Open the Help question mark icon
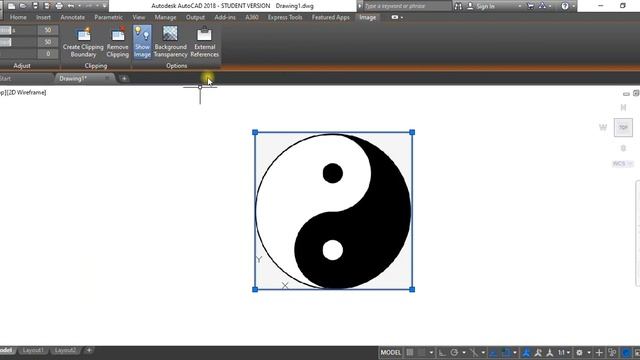Image resolution: width=640 pixels, height=360 pixels. pos(565,6)
